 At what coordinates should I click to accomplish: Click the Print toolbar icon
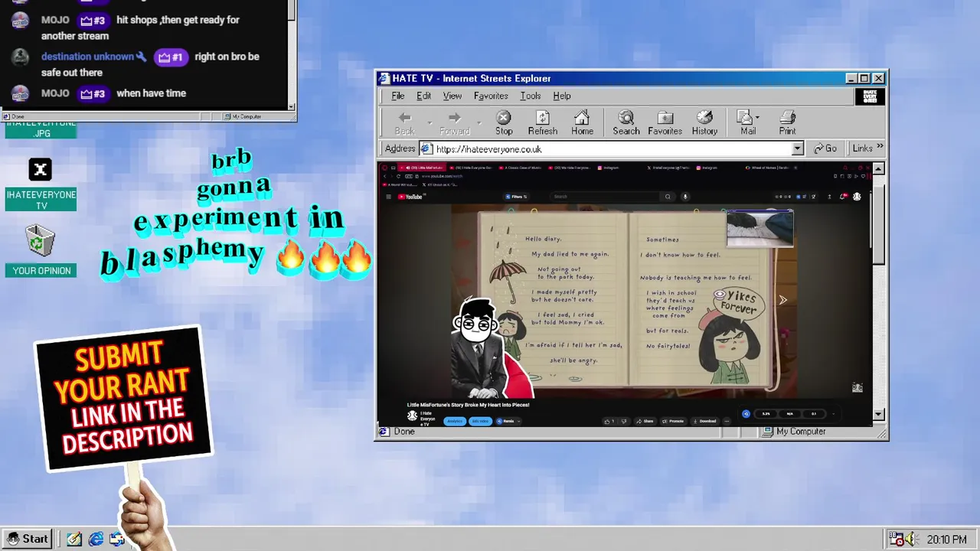[x=787, y=122]
